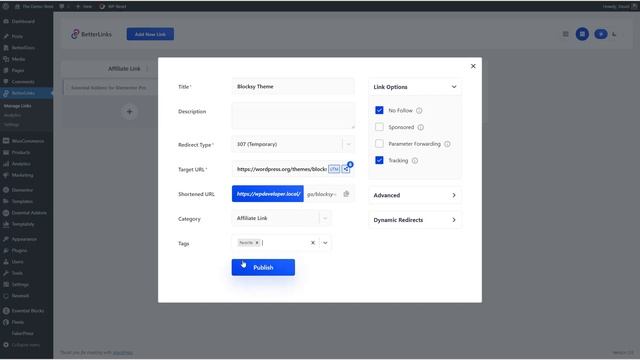Viewport: 640px width, 360px height.
Task: Show info for Tracking option
Action: 415,161
